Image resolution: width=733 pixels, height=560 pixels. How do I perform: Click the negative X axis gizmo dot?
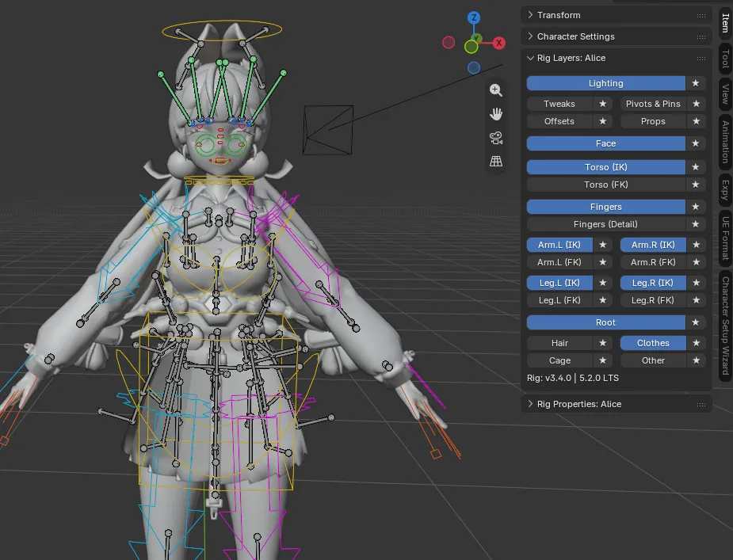click(x=449, y=43)
